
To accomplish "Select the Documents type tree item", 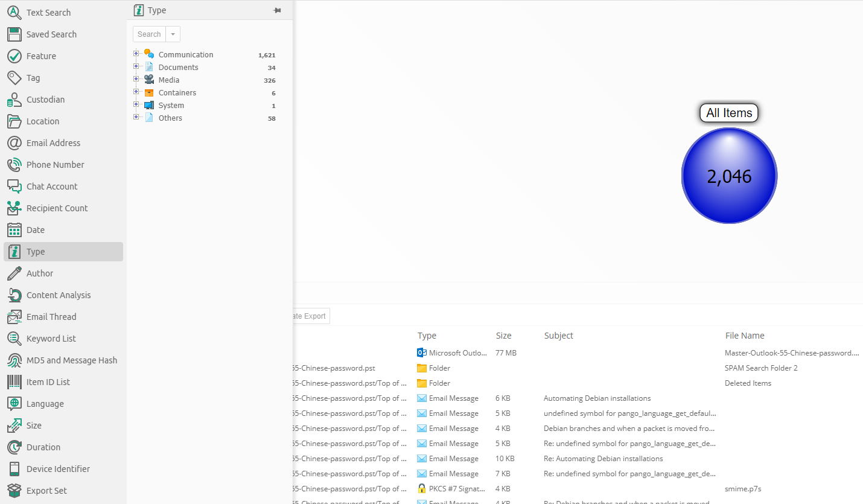I will click(x=178, y=68).
